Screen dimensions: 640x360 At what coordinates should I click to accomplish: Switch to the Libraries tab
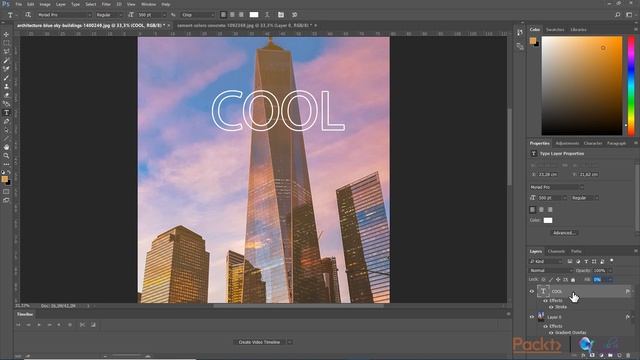578,29
